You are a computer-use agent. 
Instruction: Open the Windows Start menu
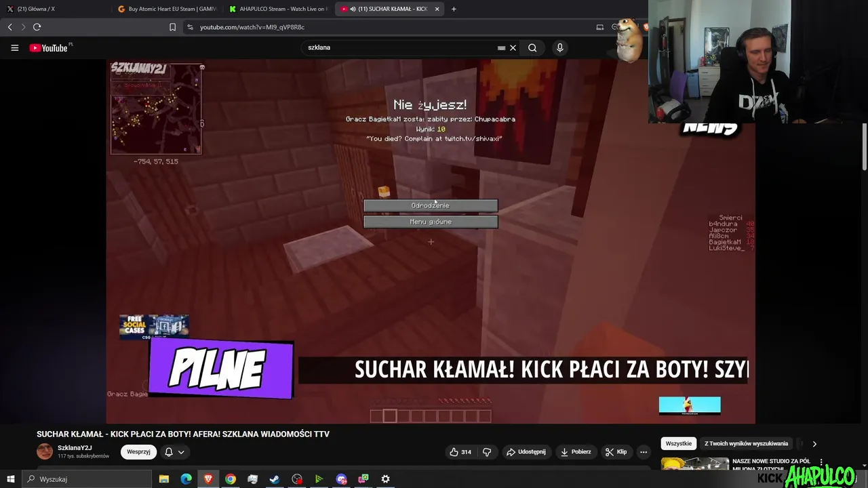[x=11, y=479]
